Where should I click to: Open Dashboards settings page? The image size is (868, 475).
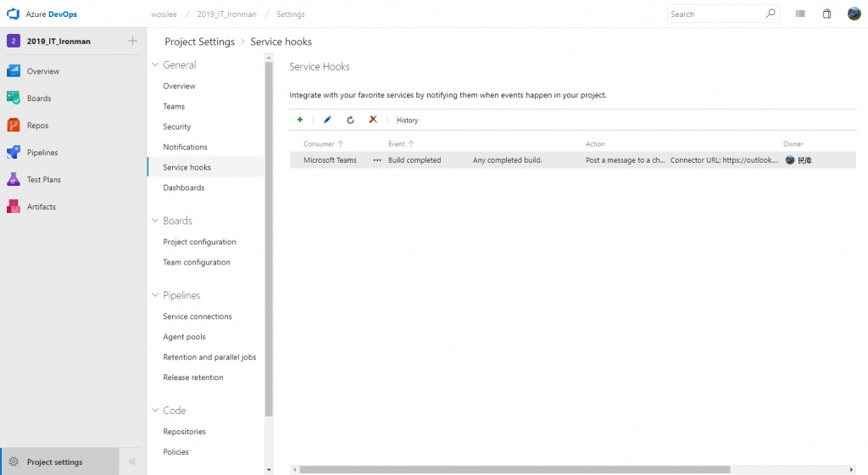click(184, 187)
